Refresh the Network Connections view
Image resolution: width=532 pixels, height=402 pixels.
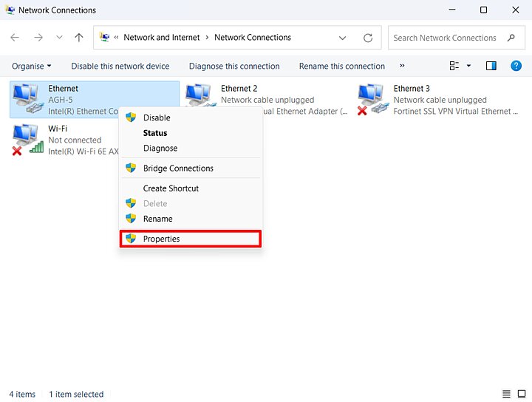(x=368, y=38)
